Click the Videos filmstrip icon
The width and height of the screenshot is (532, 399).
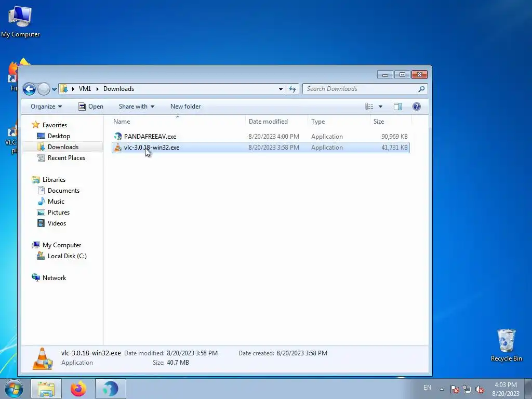[x=41, y=223]
